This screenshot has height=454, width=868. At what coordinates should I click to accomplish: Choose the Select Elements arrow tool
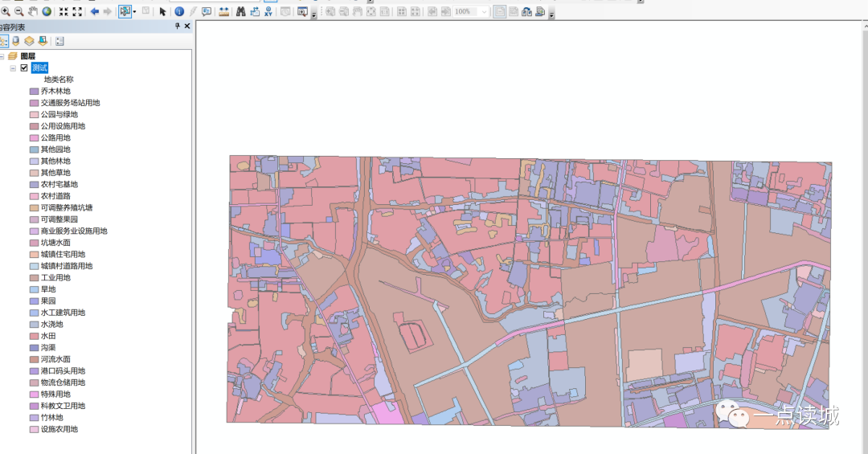click(x=162, y=12)
